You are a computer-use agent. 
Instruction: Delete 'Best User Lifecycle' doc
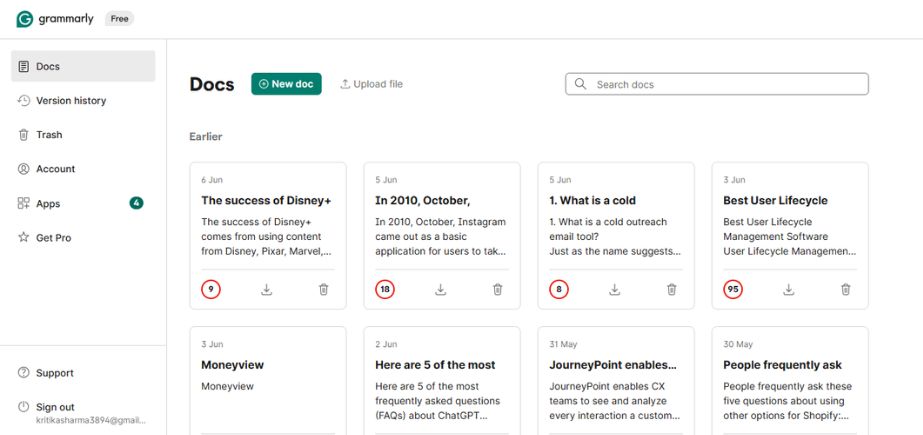pyautogui.click(x=846, y=290)
